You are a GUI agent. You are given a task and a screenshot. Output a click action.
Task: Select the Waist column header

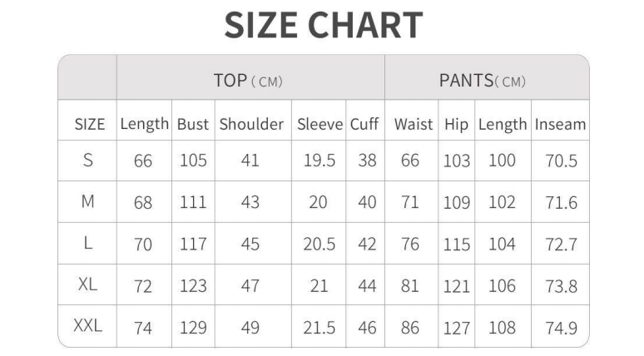point(414,125)
